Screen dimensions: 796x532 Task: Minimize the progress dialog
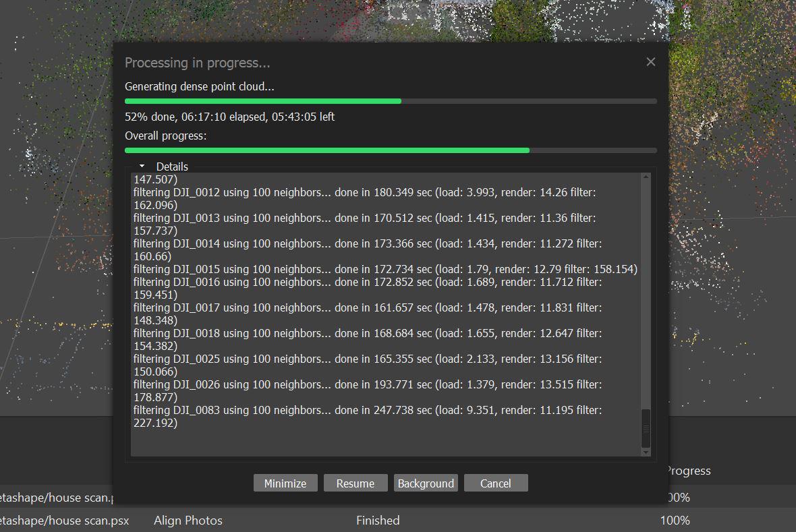[x=285, y=483]
